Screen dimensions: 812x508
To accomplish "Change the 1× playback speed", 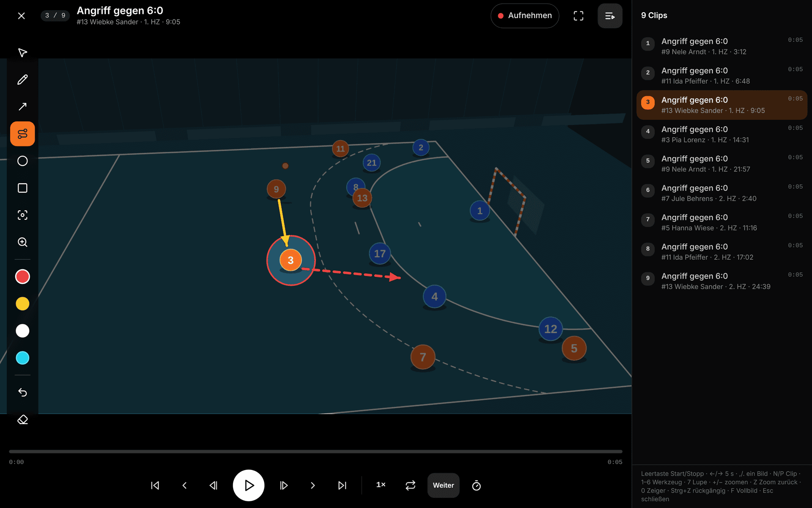I will tap(381, 485).
